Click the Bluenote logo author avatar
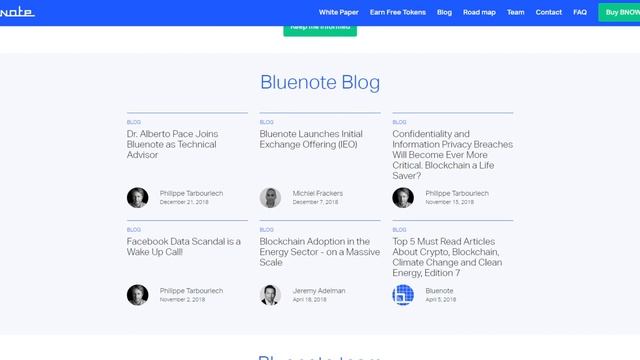The height and width of the screenshot is (360, 640). coord(403,295)
